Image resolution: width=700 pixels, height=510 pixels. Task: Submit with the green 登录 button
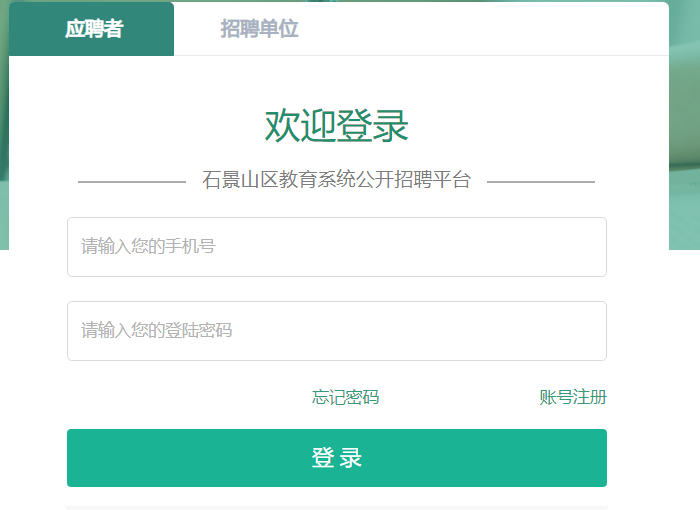click(337, 458)
